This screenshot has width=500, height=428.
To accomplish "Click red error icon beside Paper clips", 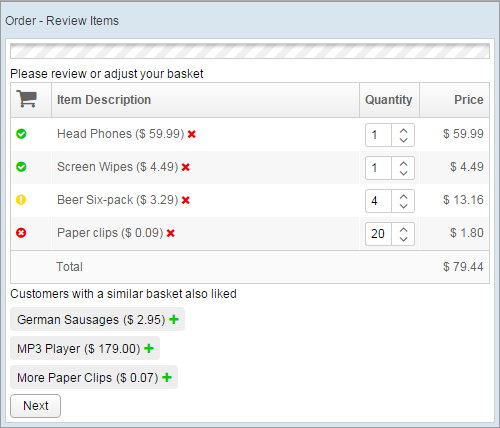I will coord(21,233).
